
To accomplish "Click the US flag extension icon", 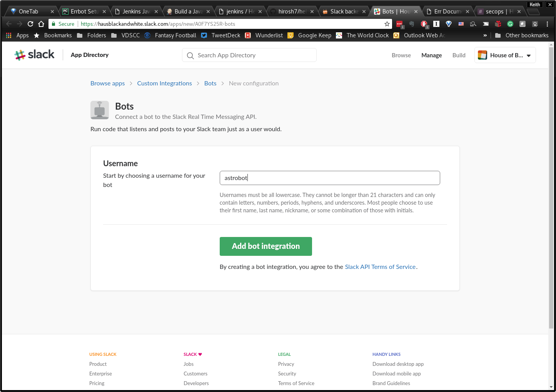I will coord(461,24).
